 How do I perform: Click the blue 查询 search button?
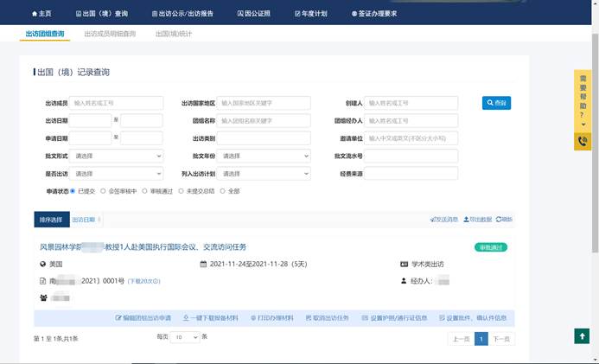coord(496,103)
